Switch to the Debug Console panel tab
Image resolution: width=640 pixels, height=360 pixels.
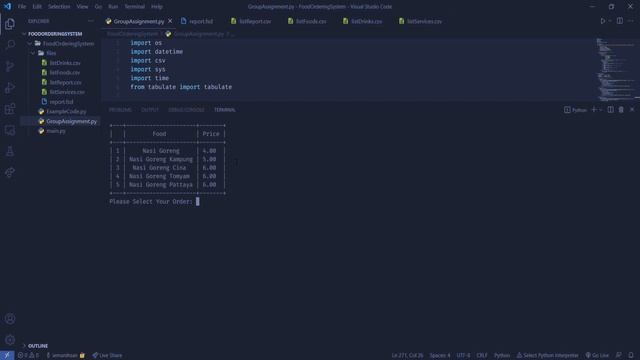pyautogui.click(x=186, y=110)
